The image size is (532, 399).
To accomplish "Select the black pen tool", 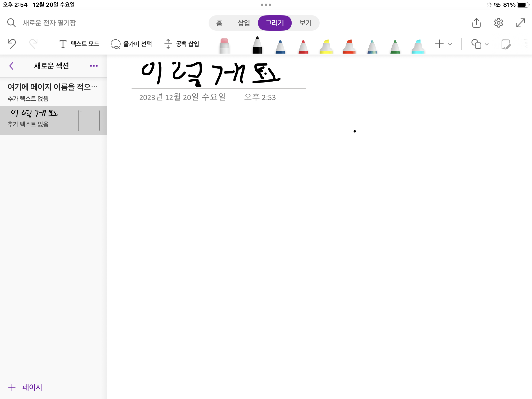I will coord(257,45).
